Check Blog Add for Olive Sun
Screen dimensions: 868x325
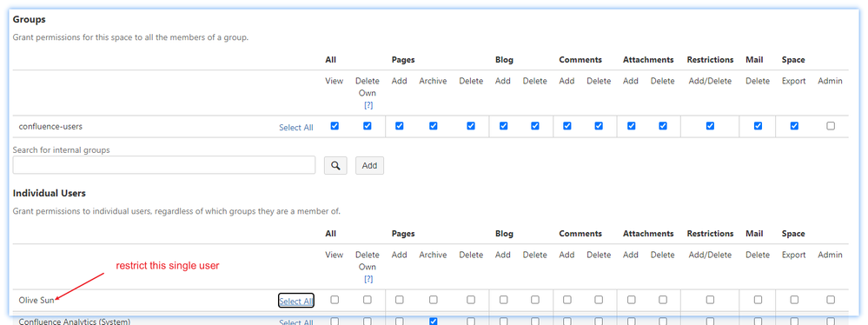pos(503,300)
